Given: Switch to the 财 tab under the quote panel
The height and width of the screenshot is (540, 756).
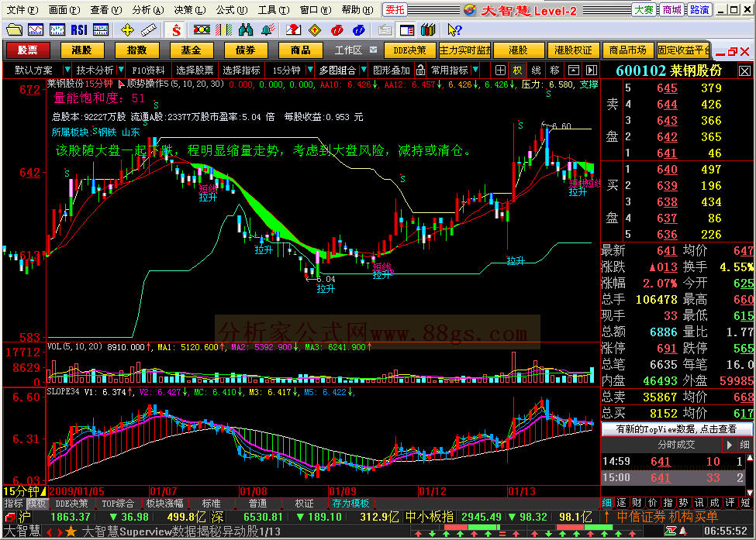Looking at the screenshot, I should pyautogui.click(x=637, y=503).
